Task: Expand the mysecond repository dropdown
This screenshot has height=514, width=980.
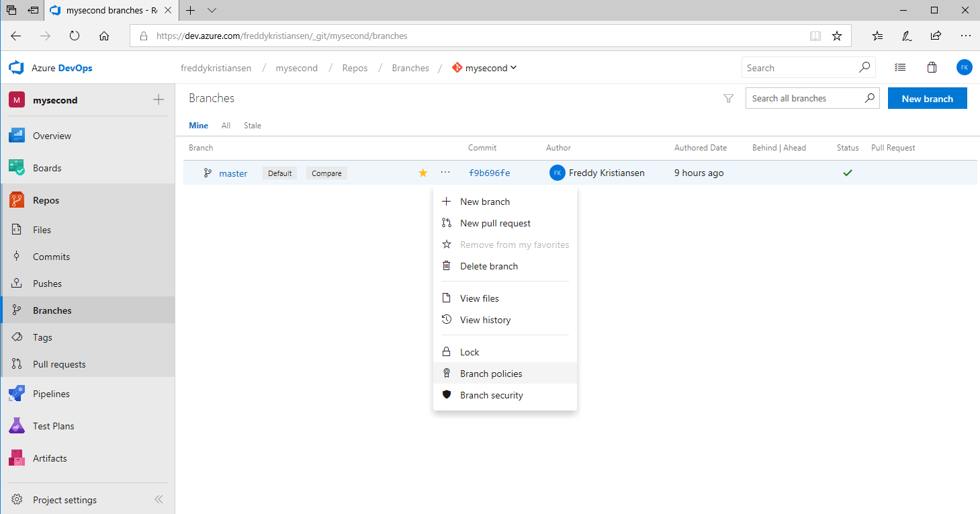Action: [514, 68]
